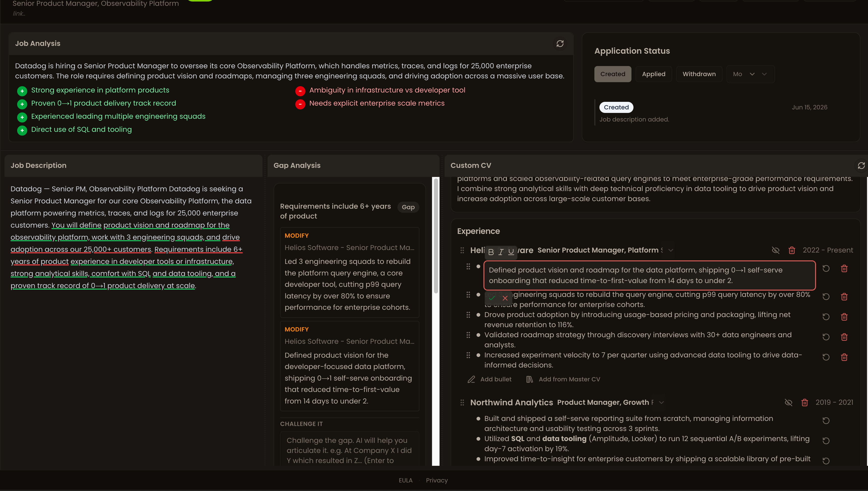Open the status dropdown beside Withdrawn
This screenshot has height=491, width=868.
(x=750, y=74)
